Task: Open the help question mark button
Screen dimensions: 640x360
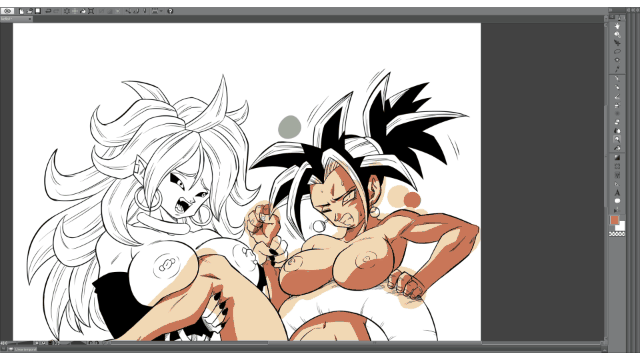Action: tap(170, 11)
